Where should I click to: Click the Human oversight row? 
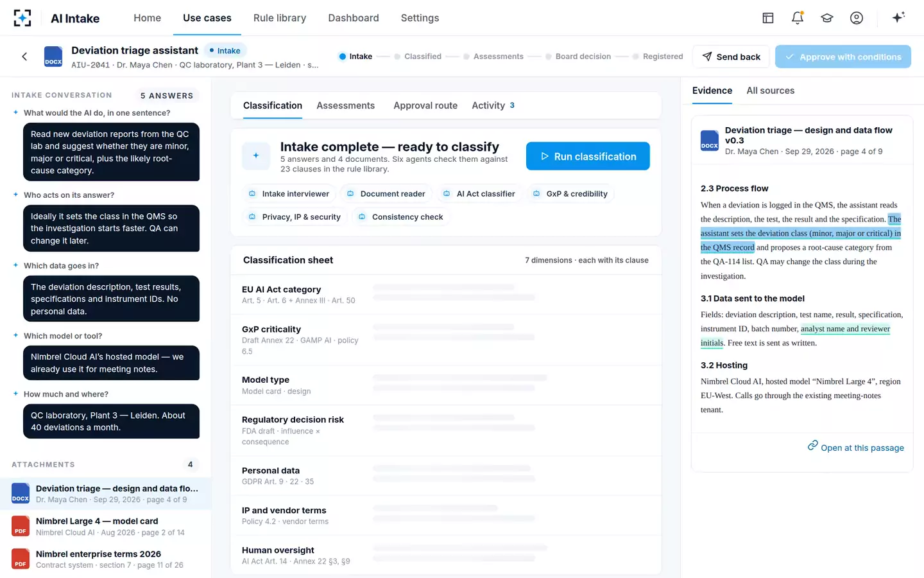445,555
